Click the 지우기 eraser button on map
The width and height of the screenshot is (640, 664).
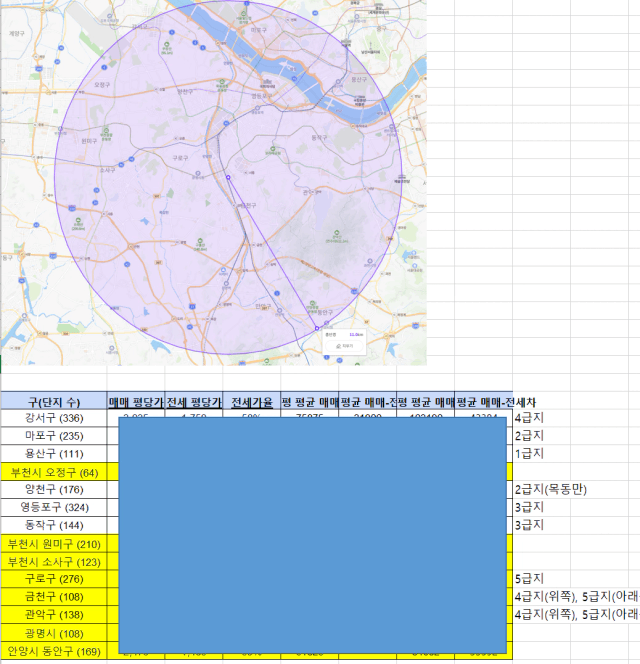[345, 345]
